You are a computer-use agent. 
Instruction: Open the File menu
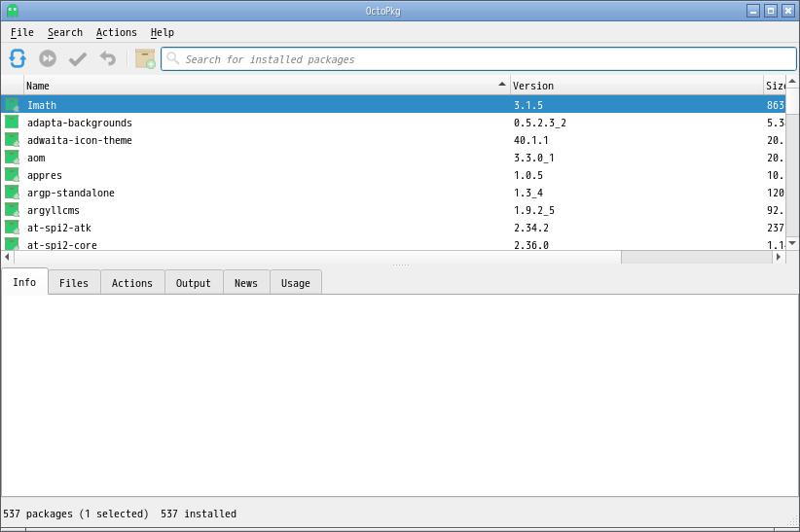tap(22, 32)
